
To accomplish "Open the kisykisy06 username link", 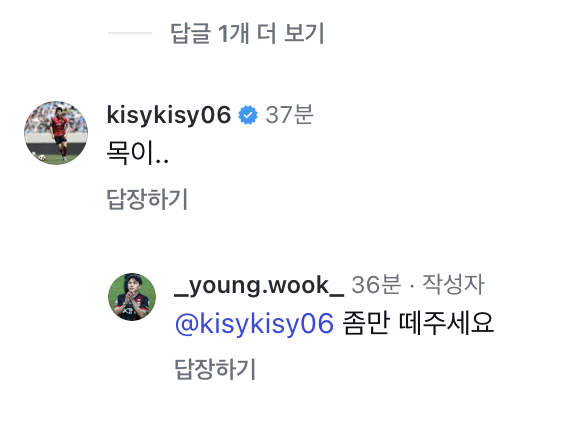I will (169, 115).
